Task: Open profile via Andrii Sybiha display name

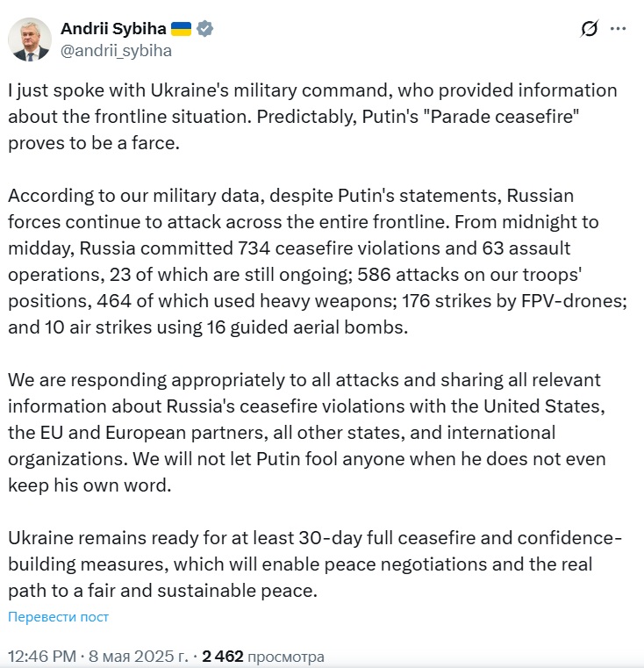Action: pyautogui.click(x=113, y=29)
